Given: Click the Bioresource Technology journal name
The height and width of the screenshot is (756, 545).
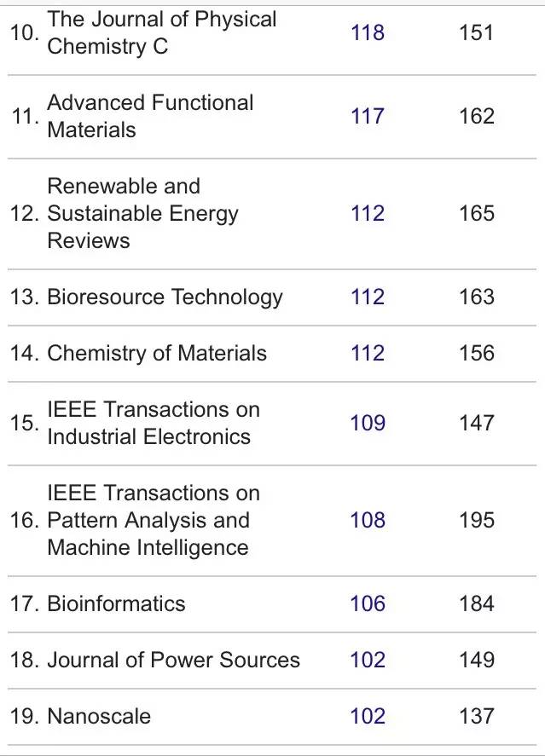Looking at the screenshot, I should 165,297.
